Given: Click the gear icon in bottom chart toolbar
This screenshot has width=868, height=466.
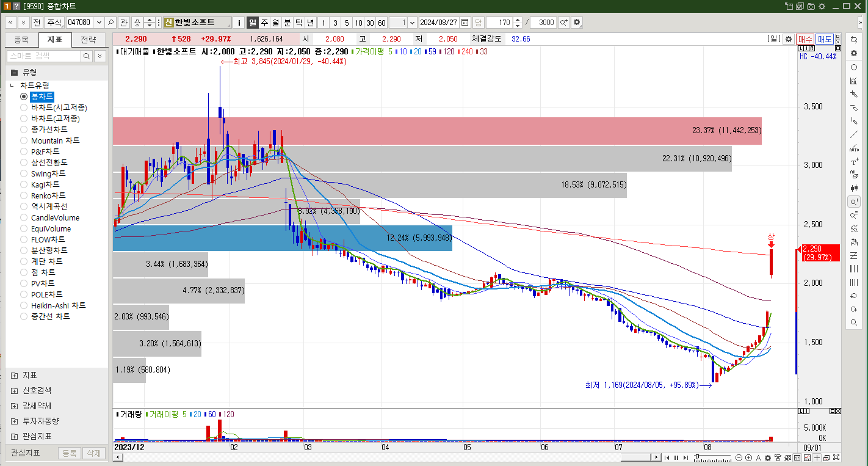Looking at the screenshot, I should click(768, 457).
